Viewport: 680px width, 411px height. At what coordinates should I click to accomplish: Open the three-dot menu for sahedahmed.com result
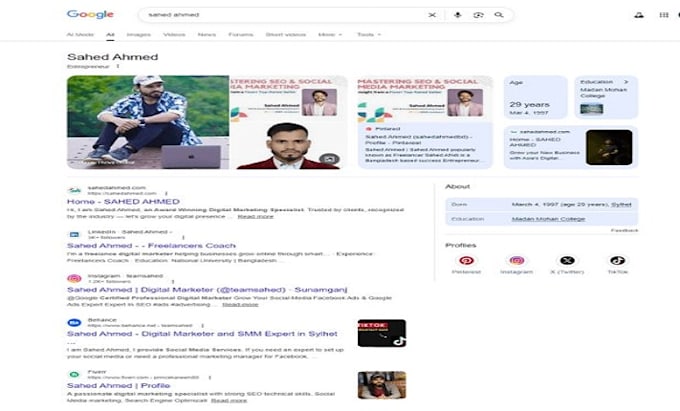[x=166, y=193]
